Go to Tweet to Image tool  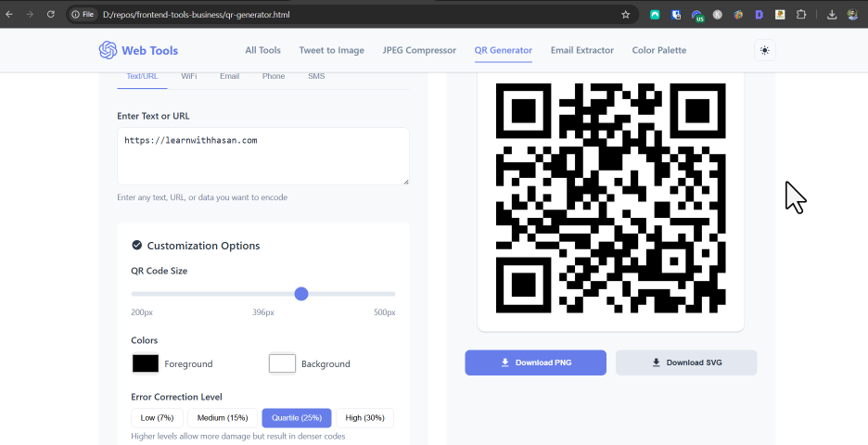point(332,50)
